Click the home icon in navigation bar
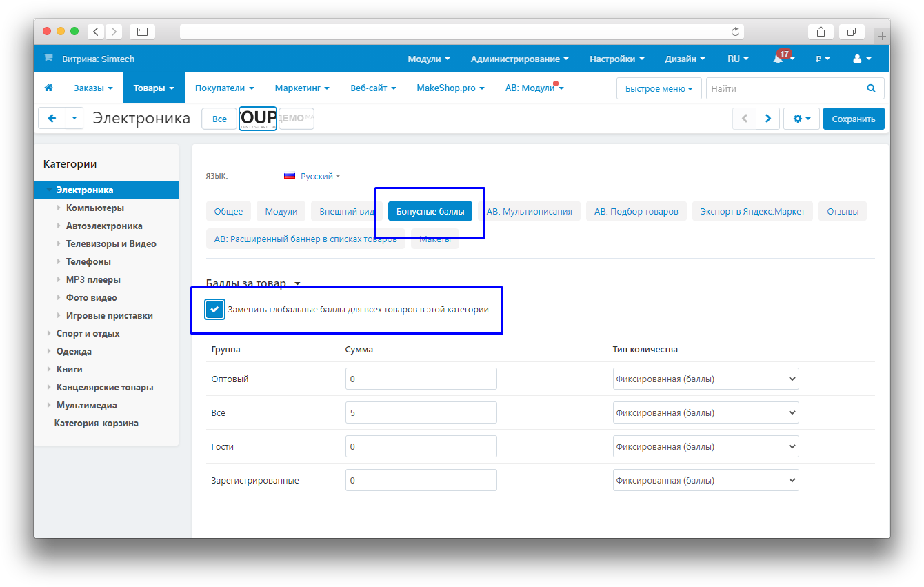924x587 pixels. 48,88
